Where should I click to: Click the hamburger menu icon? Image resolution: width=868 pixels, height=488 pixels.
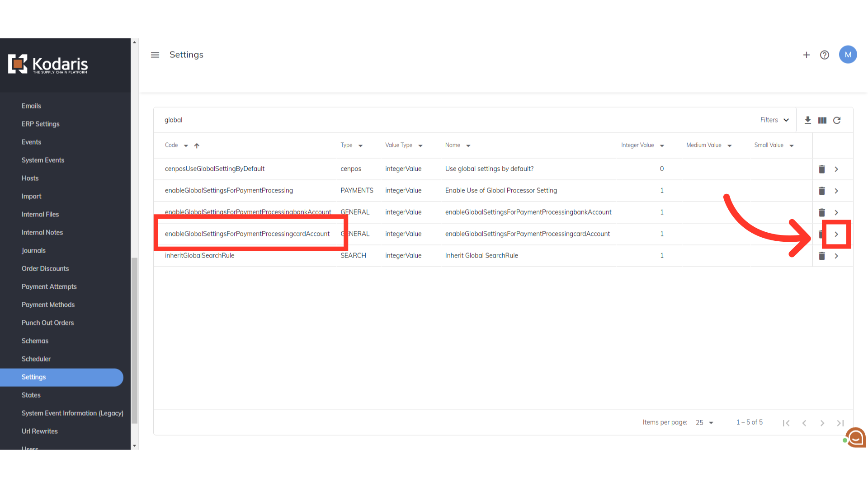(x=155, y=55)
